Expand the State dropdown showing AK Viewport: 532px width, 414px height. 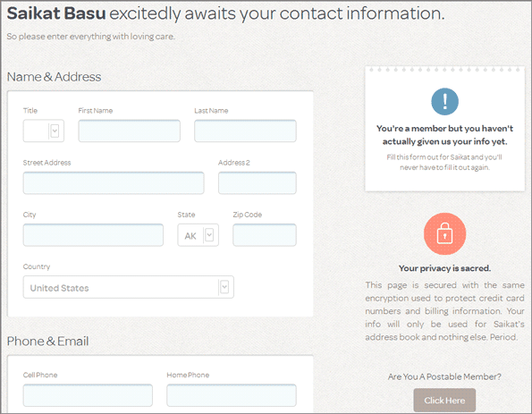coord(198,235)
